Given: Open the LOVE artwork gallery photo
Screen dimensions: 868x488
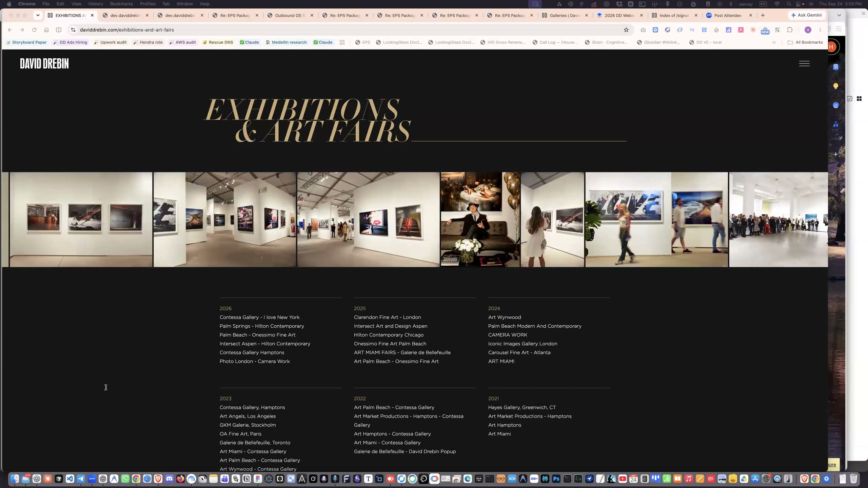Looking at the screenshot, I should click(656, 219).
